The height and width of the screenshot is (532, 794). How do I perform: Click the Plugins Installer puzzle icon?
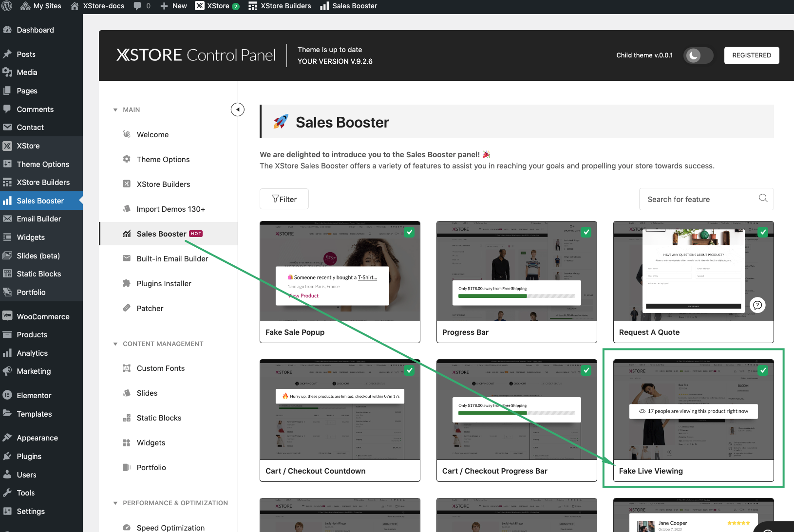tap(127, 283)
